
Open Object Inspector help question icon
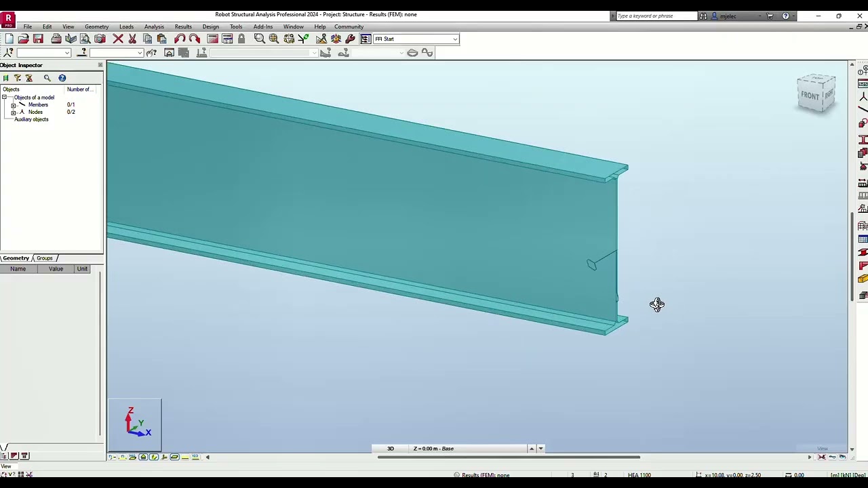click(x=62, y=78)
